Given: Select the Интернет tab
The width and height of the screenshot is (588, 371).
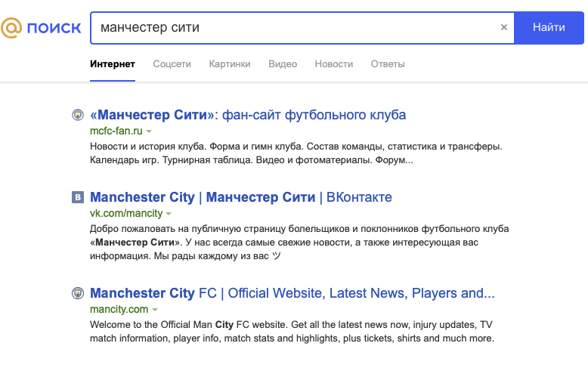Looking at the screenshot, I should coord(113,64).
